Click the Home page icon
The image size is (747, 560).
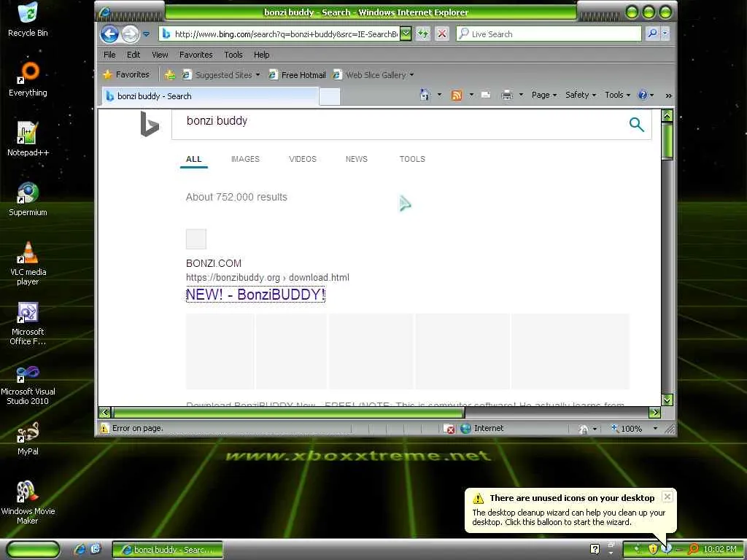coord(425,95)
